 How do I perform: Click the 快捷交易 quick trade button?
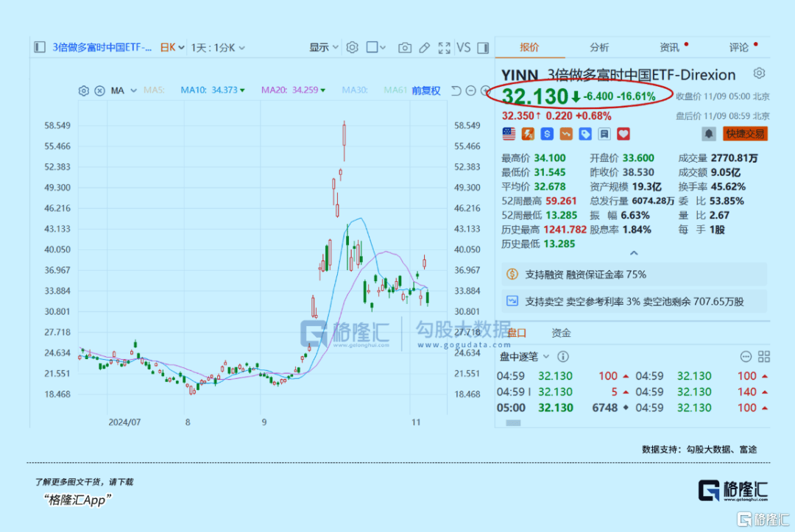tap(745, 133)
